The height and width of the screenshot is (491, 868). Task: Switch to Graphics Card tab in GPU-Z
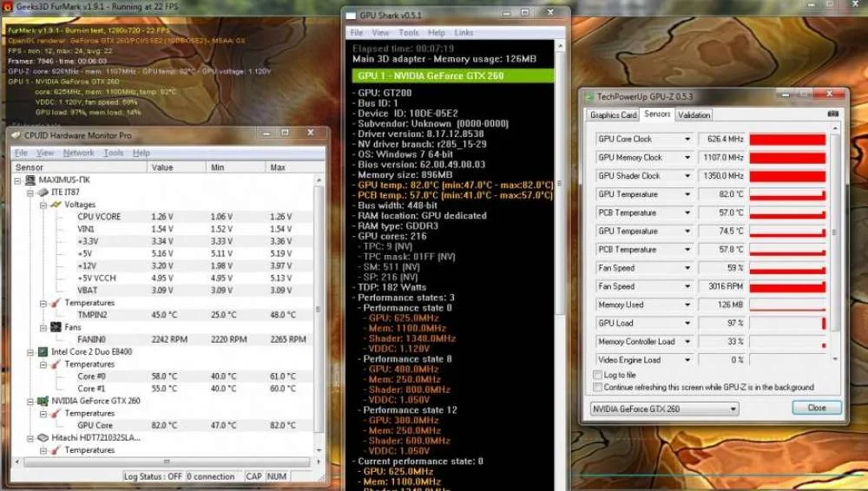tap(613, 115)
